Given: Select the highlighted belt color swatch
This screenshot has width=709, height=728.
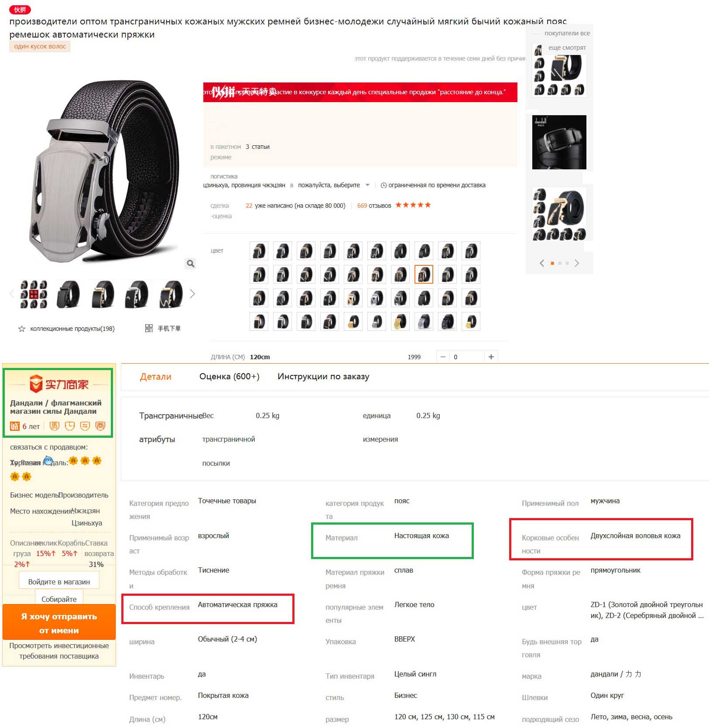Looking at the screenshot, I should (x=424, y=275).
